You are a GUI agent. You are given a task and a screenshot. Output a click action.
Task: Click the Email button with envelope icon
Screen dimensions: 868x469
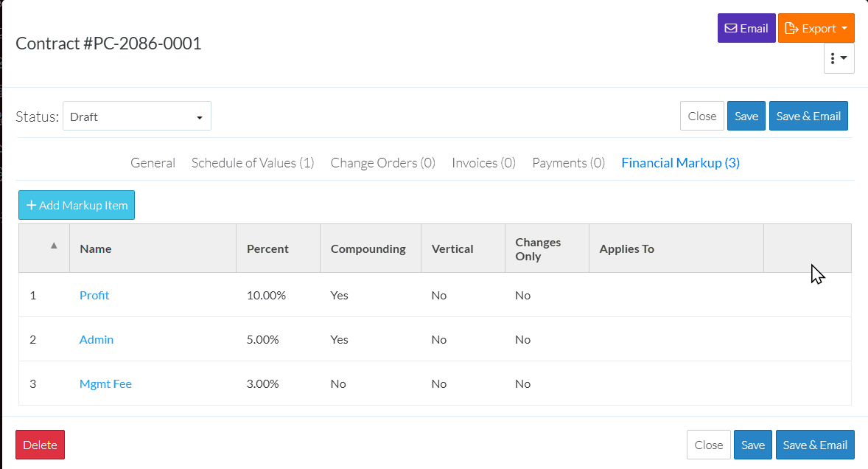coord(746,29)
